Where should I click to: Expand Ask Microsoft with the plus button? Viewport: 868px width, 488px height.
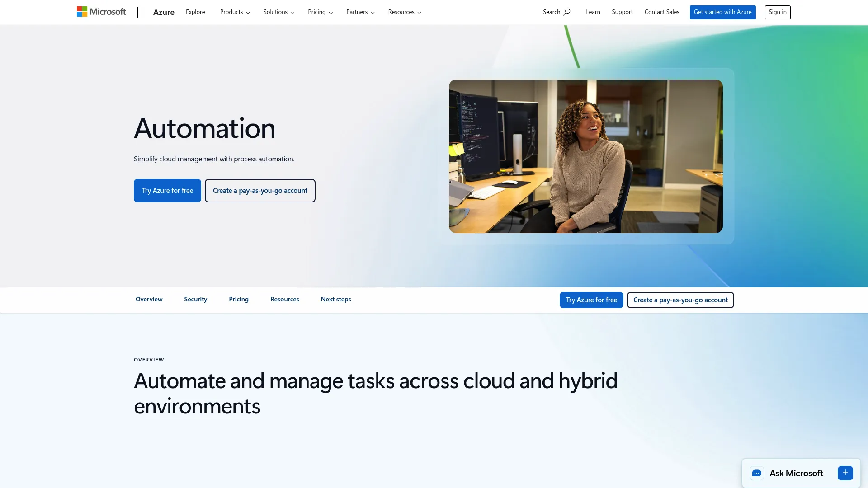845,473
